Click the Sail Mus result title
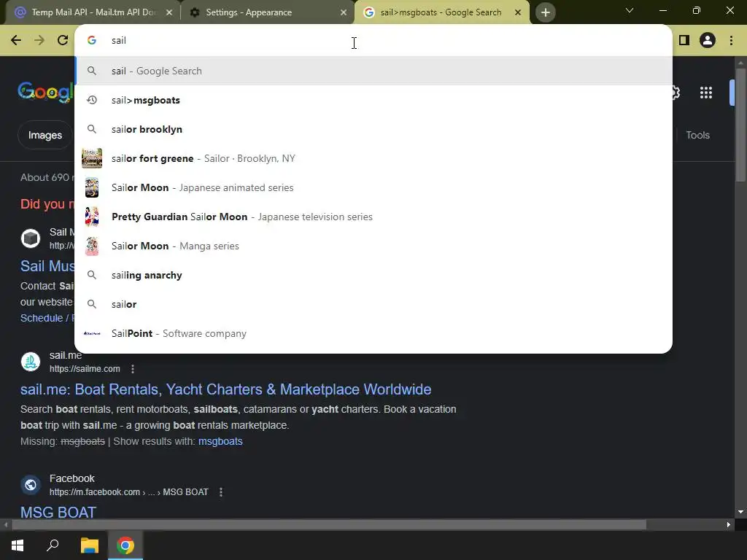The width and height of the screenshot is (747, 560). 47,265
